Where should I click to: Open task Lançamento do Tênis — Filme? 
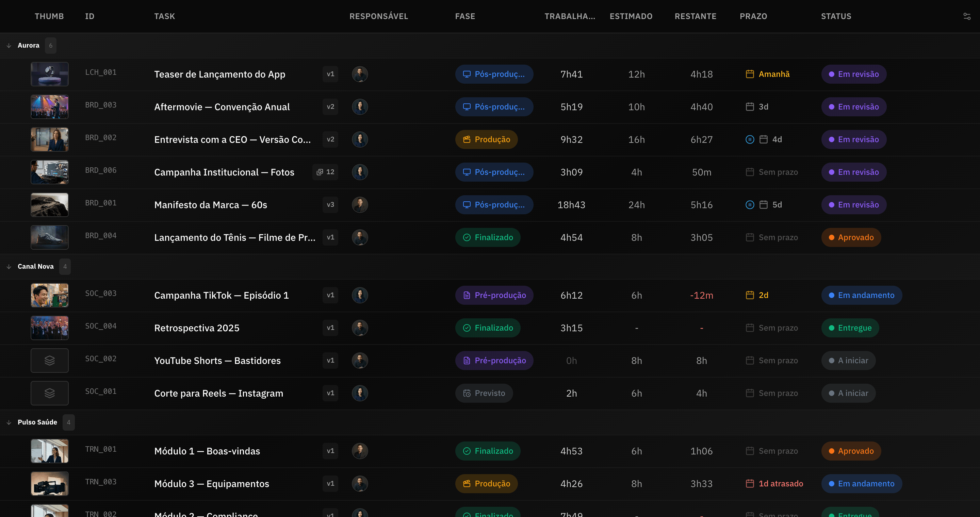tap(235, 238)
